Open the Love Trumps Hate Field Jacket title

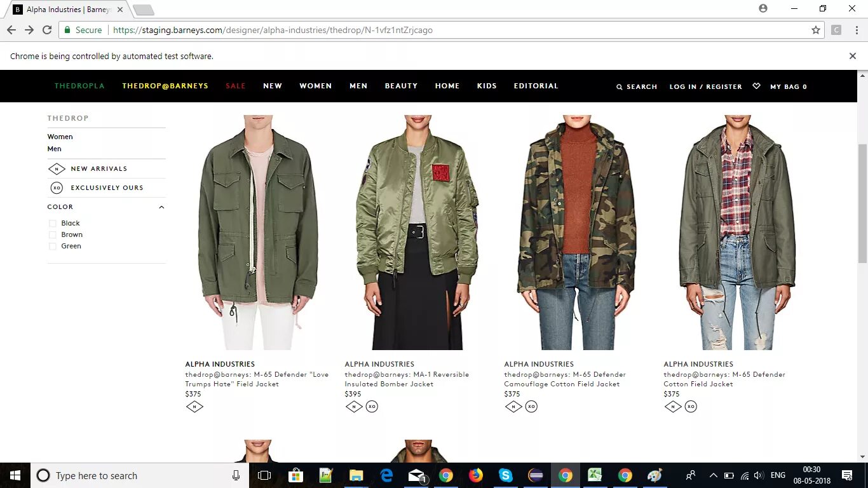click(x=257, y=379)
